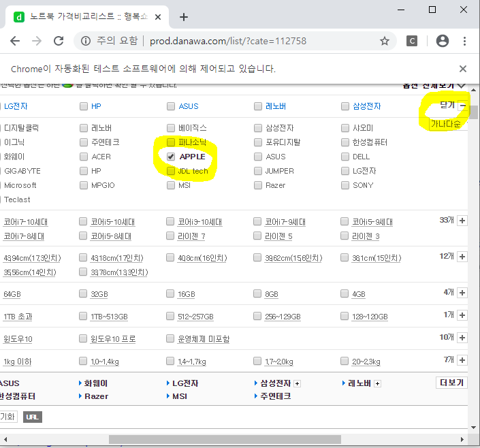The width and height of the screenshot is (480, 448).
Task: Check the 512~257GB storage checkbox
Action: tap(170, 316)
